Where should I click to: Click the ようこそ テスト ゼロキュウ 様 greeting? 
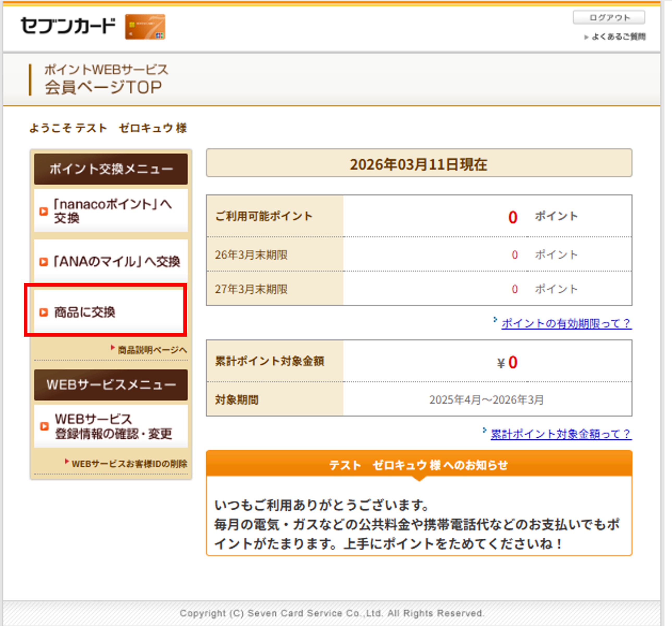coord(108,128)
